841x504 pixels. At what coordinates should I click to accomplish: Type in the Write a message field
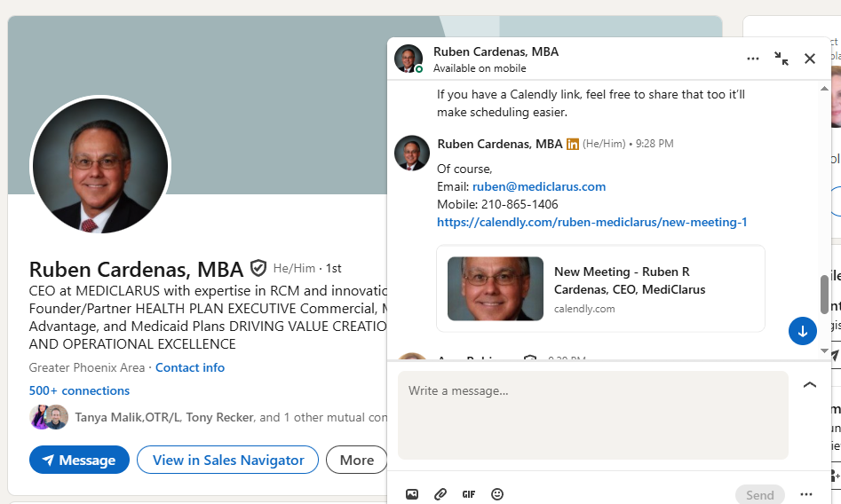point(592,414)
